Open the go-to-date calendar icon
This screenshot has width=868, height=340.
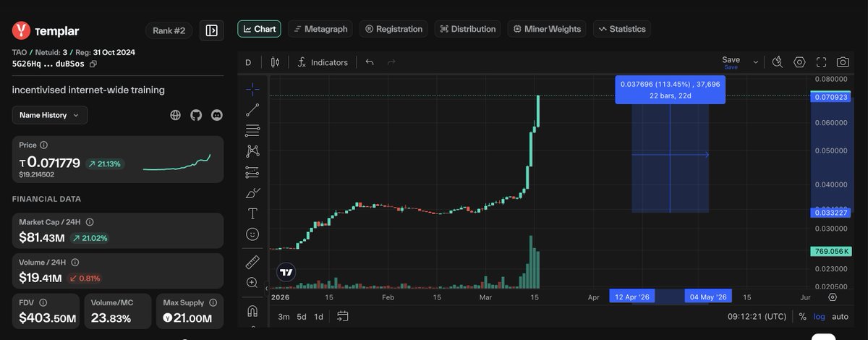[343, 316]
